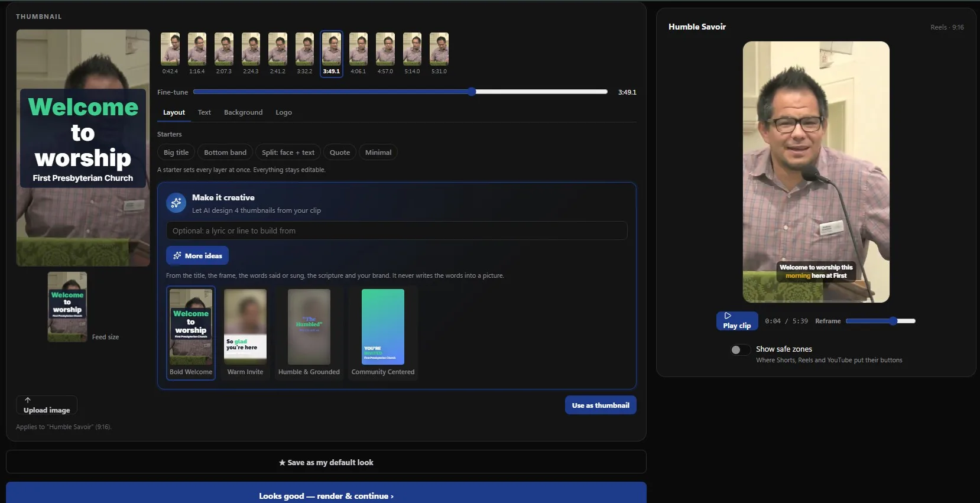Choose the Warm Invite design
Viewport: 980px width, 503px height.
pyautogui.click(x=245, y=333)
